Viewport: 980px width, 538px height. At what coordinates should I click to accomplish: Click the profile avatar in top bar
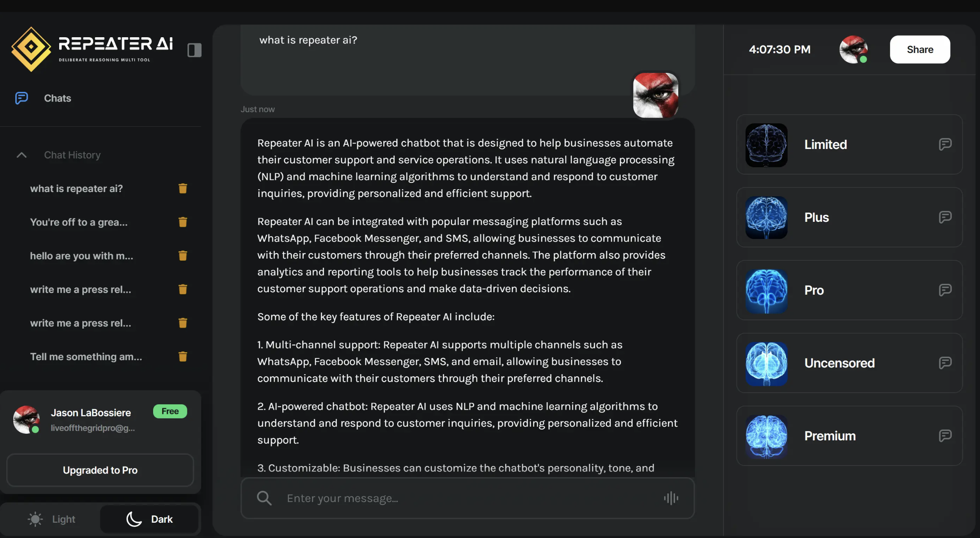(x=853, y=49)
